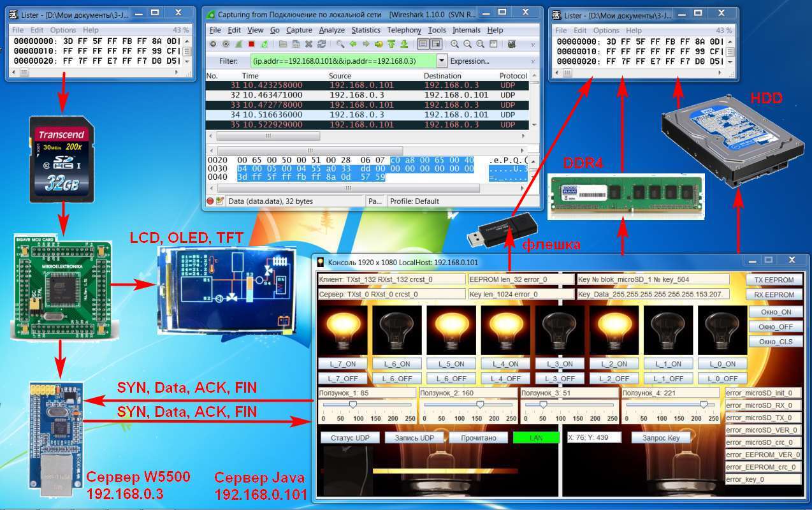This screenshot has width=812, height=510.
Task: Open the filter toolbar overflow chevron
Action: (x=533, y=61)
